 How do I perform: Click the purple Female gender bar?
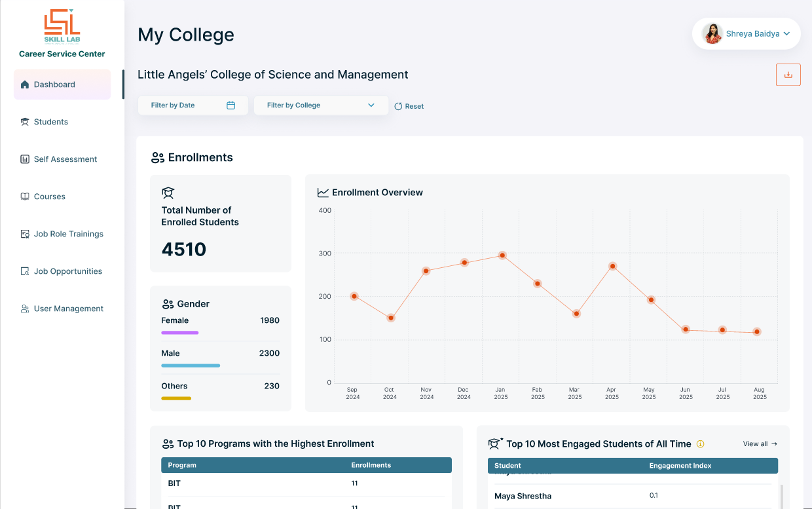point(179,333)
